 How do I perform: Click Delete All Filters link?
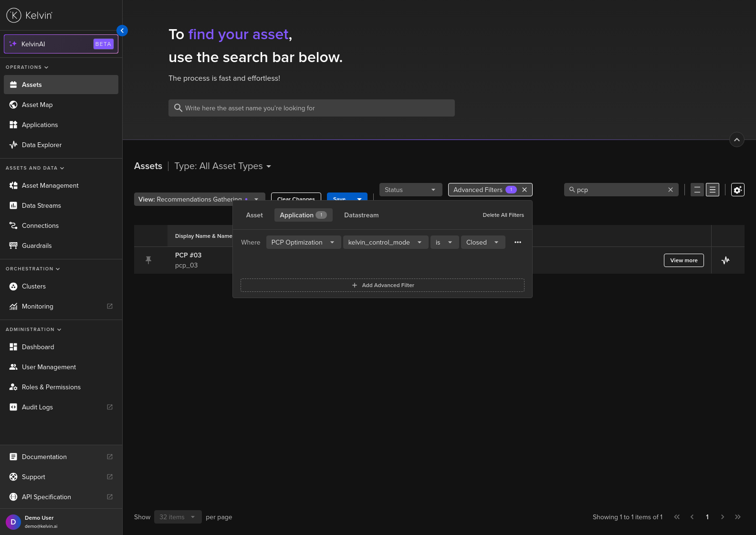click(x=503, y=215)
